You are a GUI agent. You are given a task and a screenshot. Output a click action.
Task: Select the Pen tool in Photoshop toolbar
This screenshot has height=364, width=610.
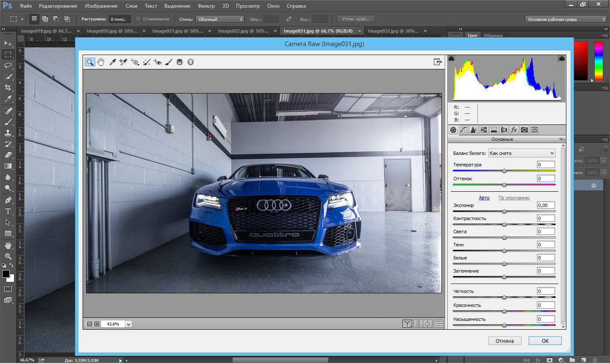pos(8,200)
